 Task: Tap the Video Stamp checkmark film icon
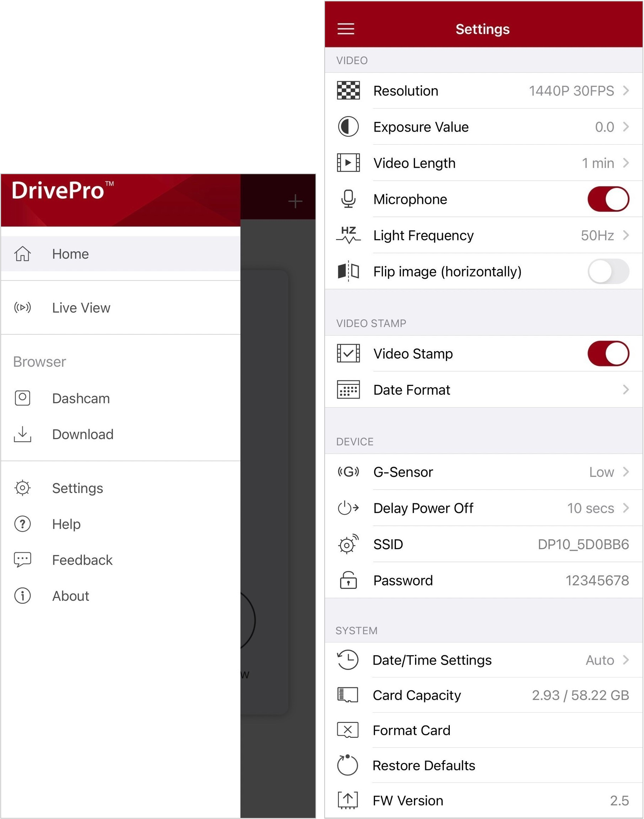click(x=348, y=354)
